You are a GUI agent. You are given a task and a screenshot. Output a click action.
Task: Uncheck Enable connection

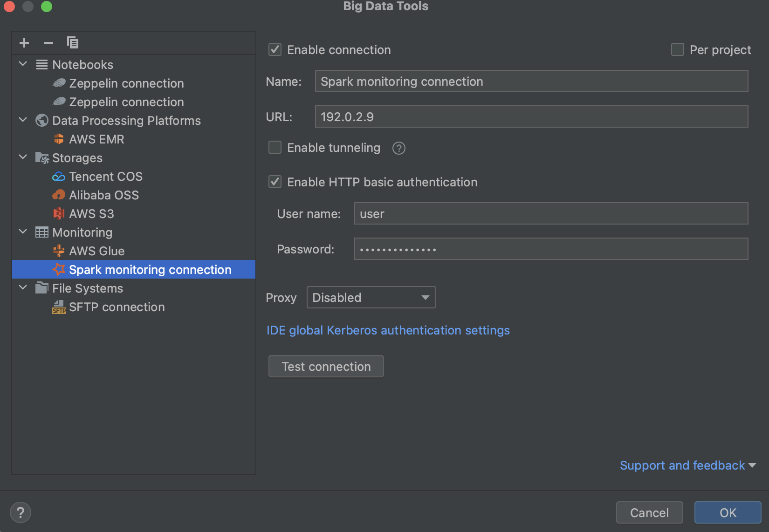[x=275, y=49]
